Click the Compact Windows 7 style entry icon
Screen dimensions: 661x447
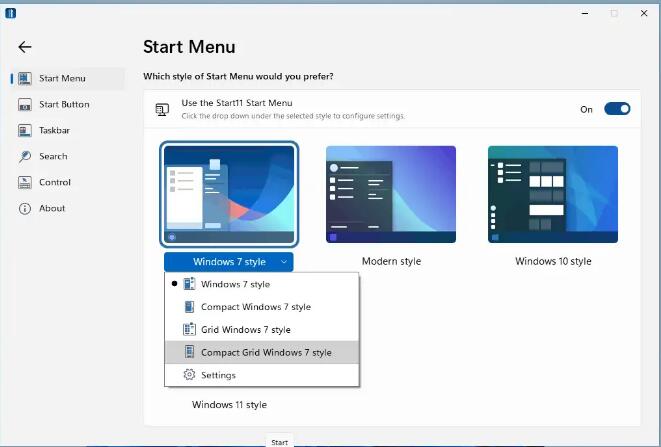[189, 307]
